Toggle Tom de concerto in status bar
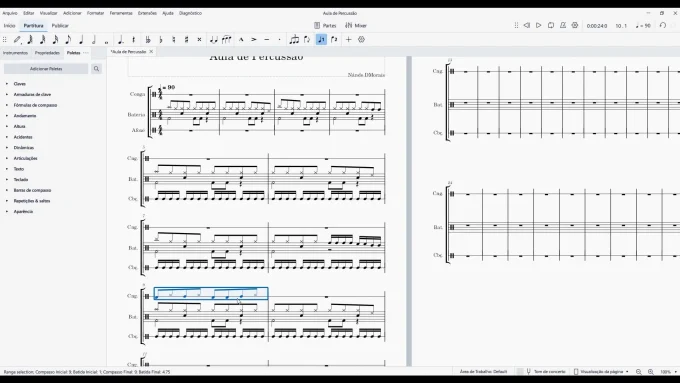The image size is (680, 383). pos(546,372)
